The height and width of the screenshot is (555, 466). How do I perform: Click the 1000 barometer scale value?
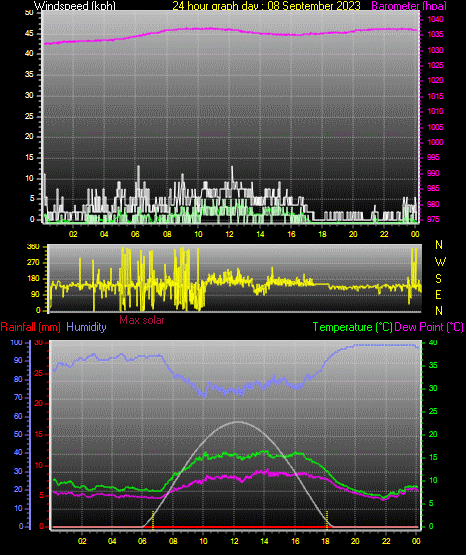[x=435, y=142]
